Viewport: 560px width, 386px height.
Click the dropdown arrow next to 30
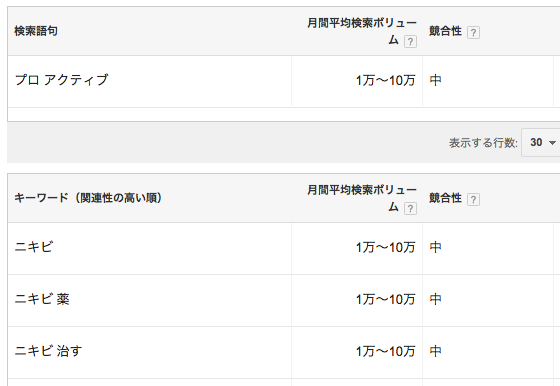coord(552,143)
